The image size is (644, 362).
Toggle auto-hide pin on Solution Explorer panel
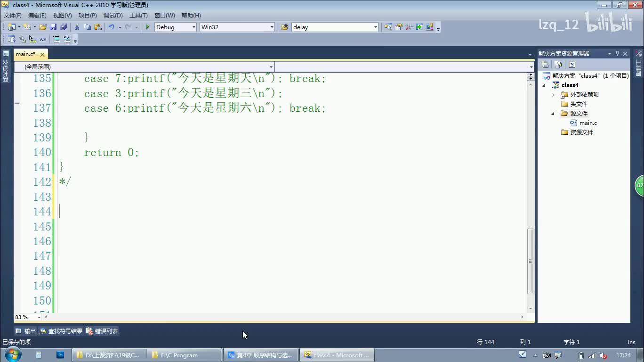[x=617, y=54]
